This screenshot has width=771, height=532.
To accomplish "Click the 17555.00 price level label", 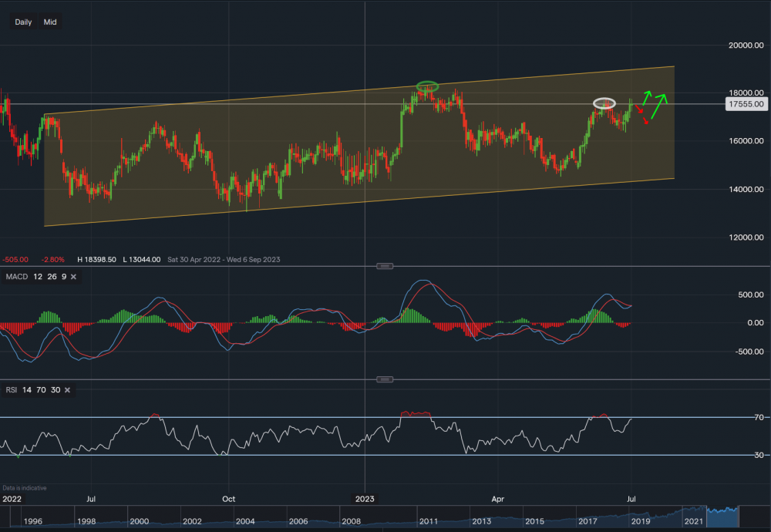I will 746,103.
